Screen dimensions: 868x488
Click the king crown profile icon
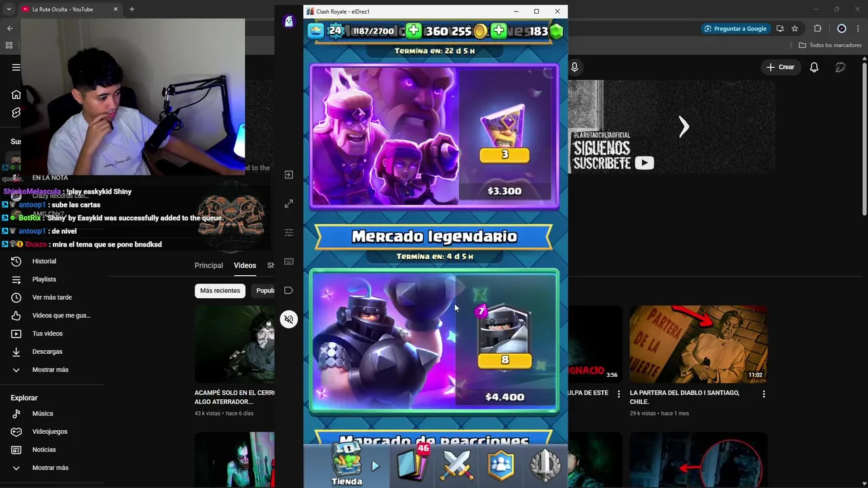[x=315, y=30]
